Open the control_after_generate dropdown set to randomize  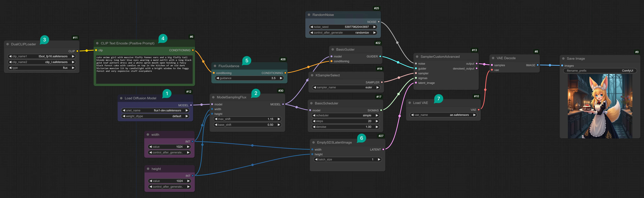point(343,32)
